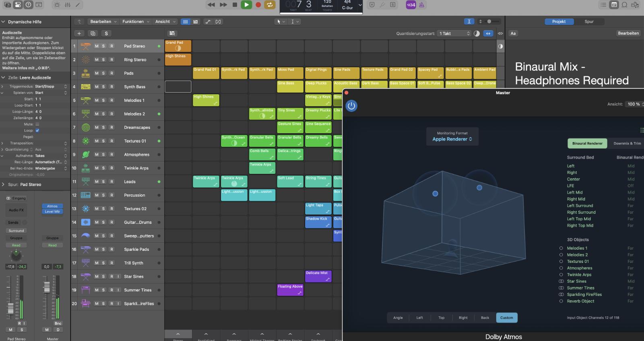Viewport: 644px width, 341px height.
Task: Open the Ansicht menu
Action: coord(165,22)
